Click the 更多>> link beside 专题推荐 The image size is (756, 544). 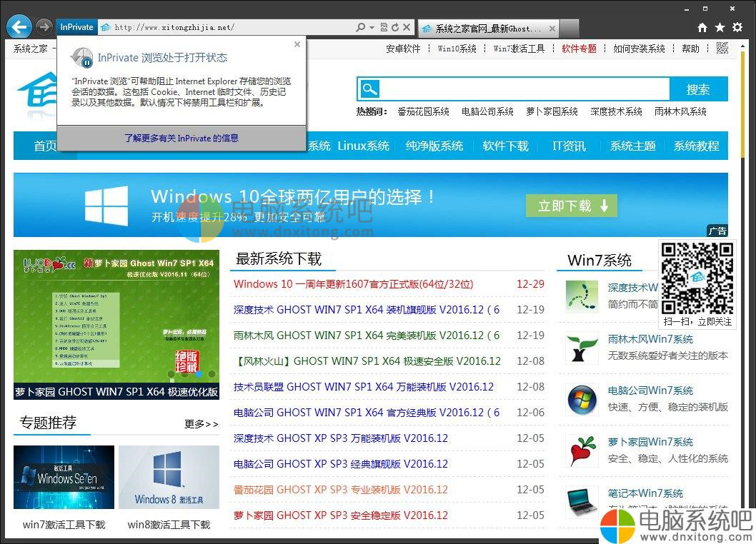click(x=201, y=424)
